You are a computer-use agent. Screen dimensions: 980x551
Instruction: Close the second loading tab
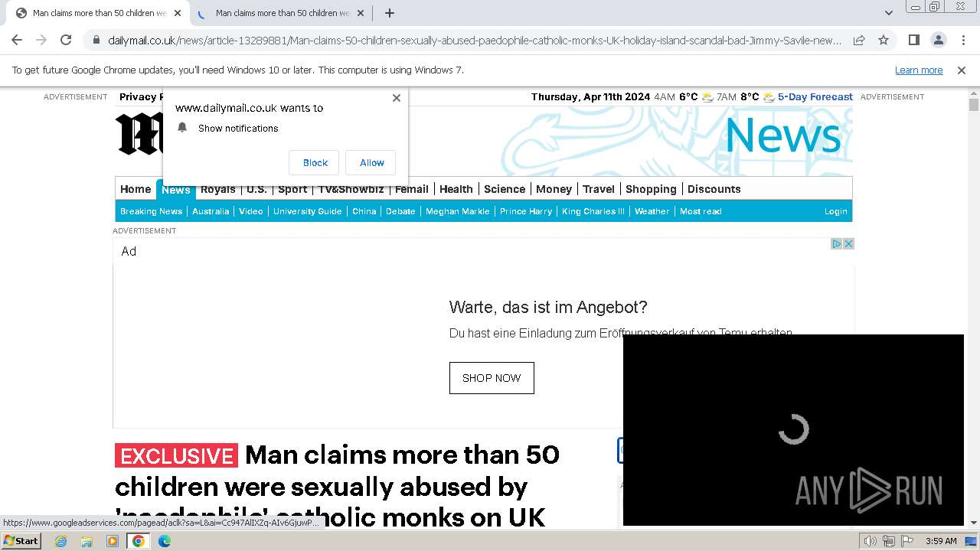[x=361, y=13]
